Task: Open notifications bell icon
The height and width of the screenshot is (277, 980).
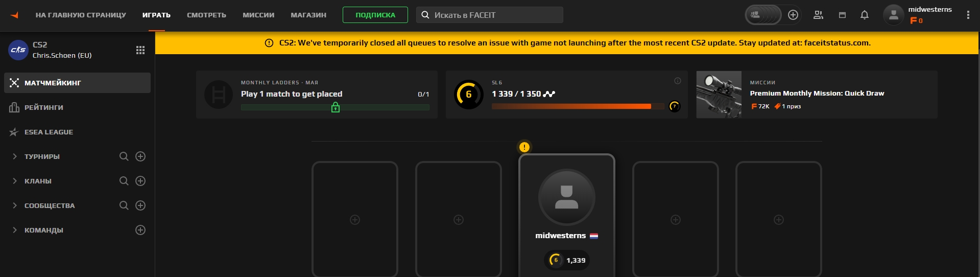Action: [865, 15]
